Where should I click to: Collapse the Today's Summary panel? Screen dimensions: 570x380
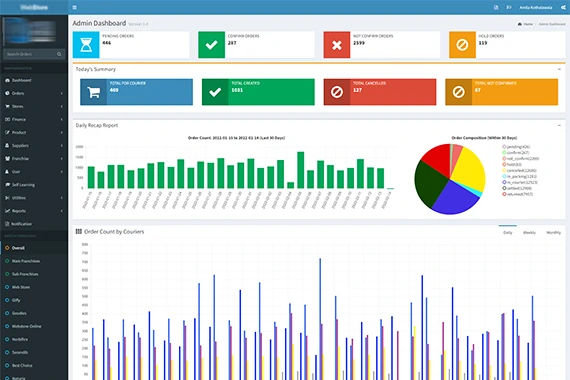pyautogui.click(x=559, y=69)
